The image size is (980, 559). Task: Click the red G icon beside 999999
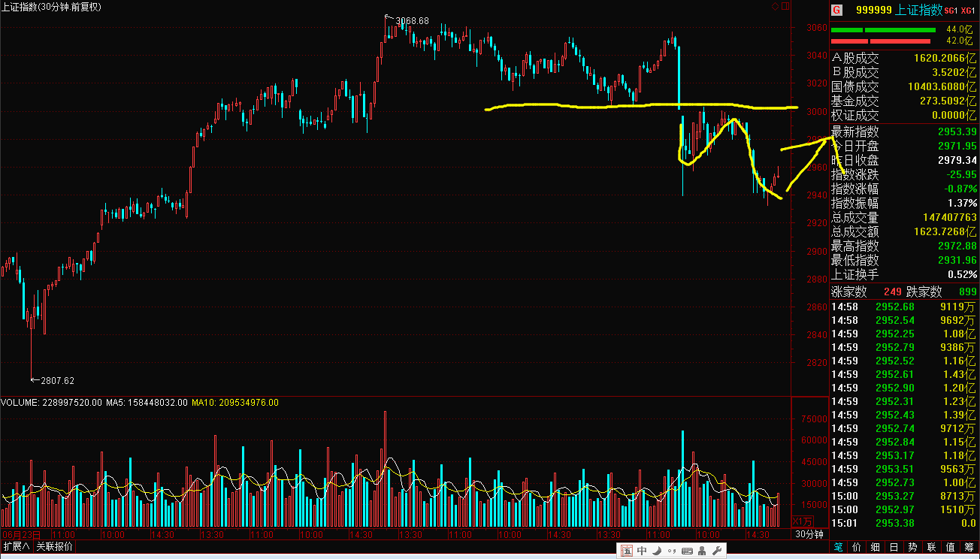pos(836,10)
